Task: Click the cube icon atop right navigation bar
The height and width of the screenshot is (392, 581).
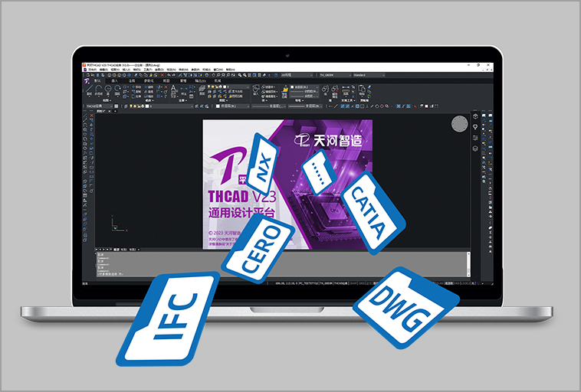Action: 475,116
